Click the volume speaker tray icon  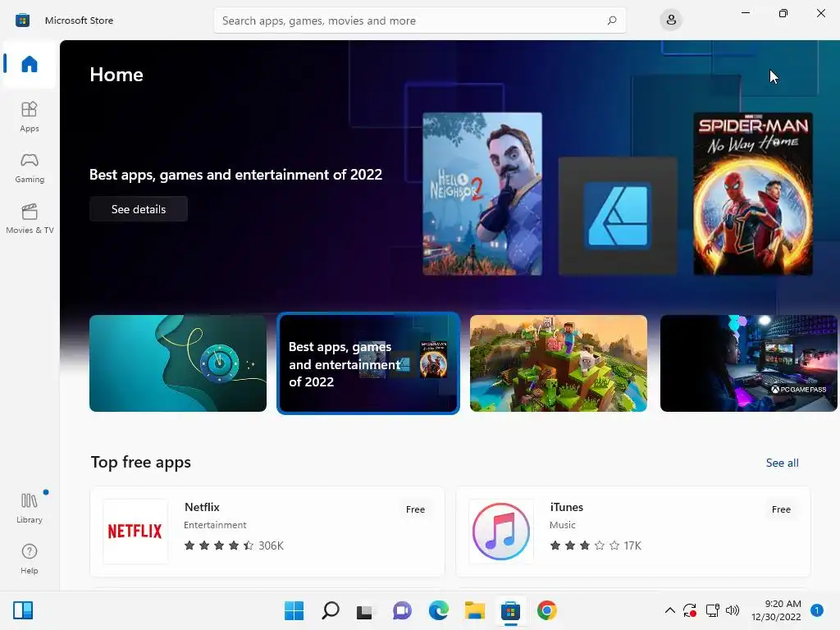tap(733, 610)
